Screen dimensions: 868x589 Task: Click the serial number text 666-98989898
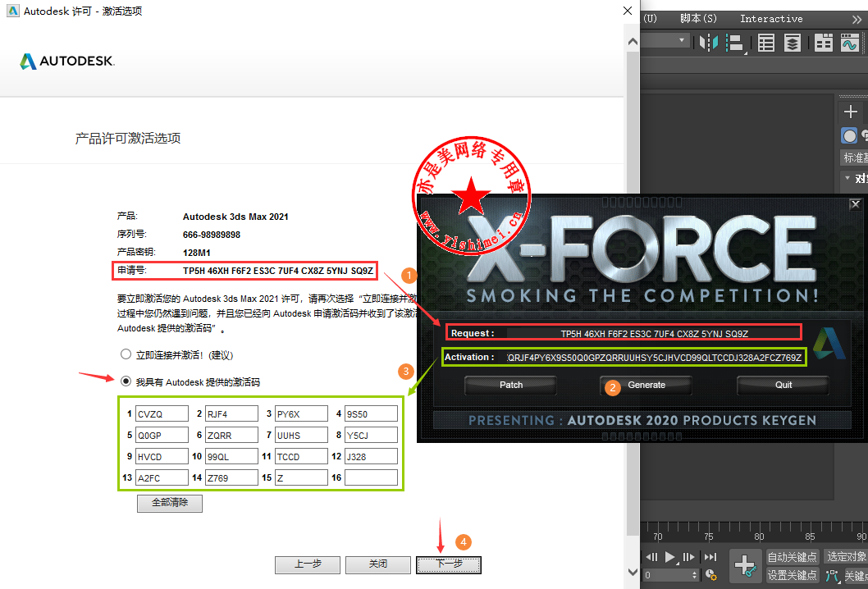[x=212, y=235]
